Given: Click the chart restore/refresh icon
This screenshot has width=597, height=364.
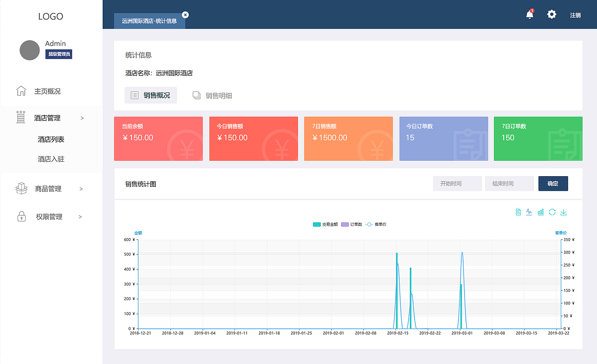Looking at the screenshot, I should tap(552, 212).
